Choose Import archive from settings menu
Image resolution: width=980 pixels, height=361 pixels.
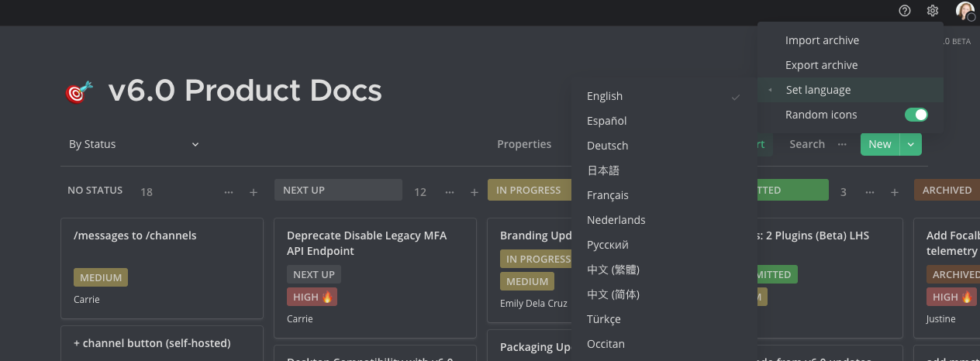click(851, 40)
